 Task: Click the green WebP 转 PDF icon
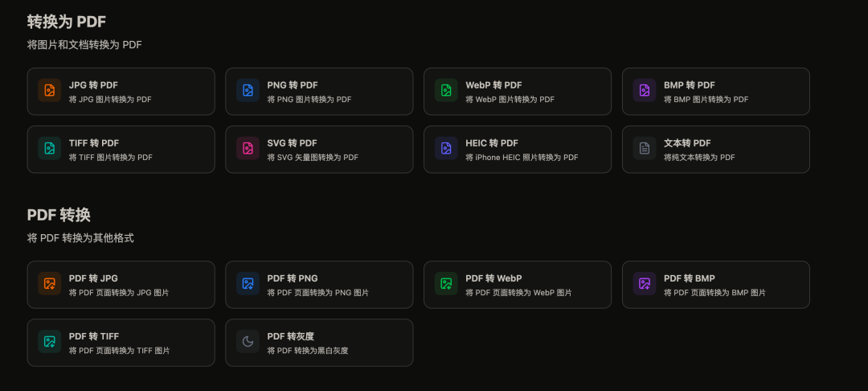(x=446, y=91)
